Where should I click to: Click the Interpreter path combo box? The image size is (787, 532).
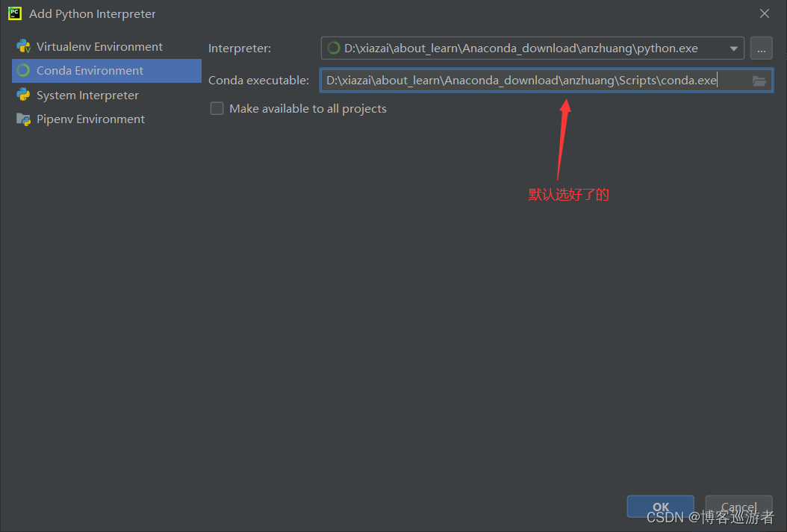pyautogui.click(x=532, y=48)
